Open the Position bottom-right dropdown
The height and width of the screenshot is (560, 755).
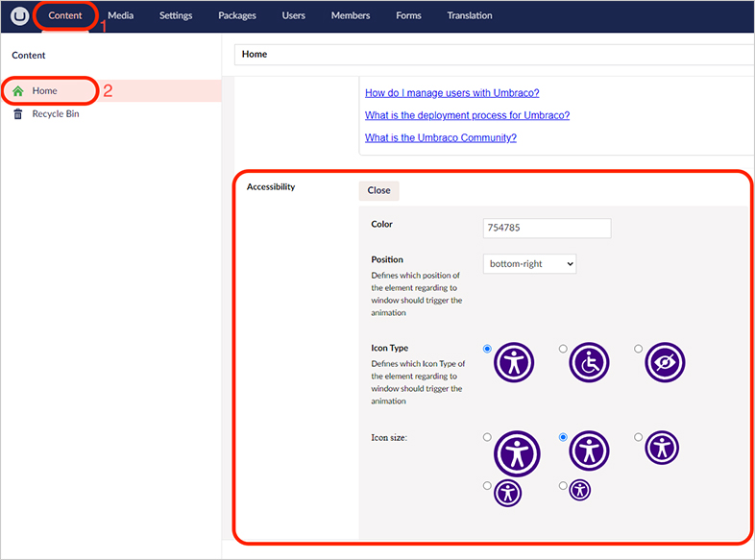pyautogui.click(x=529, y=264)
